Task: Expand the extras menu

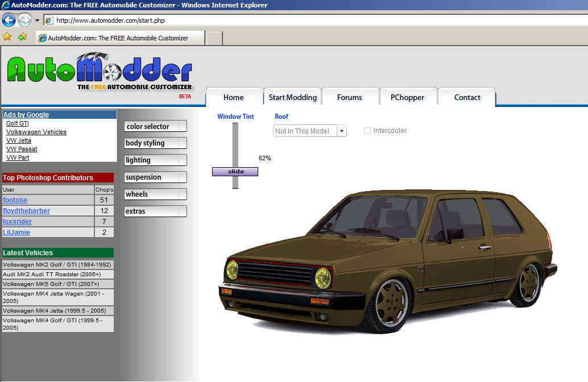Action: (x=155, y=211)
